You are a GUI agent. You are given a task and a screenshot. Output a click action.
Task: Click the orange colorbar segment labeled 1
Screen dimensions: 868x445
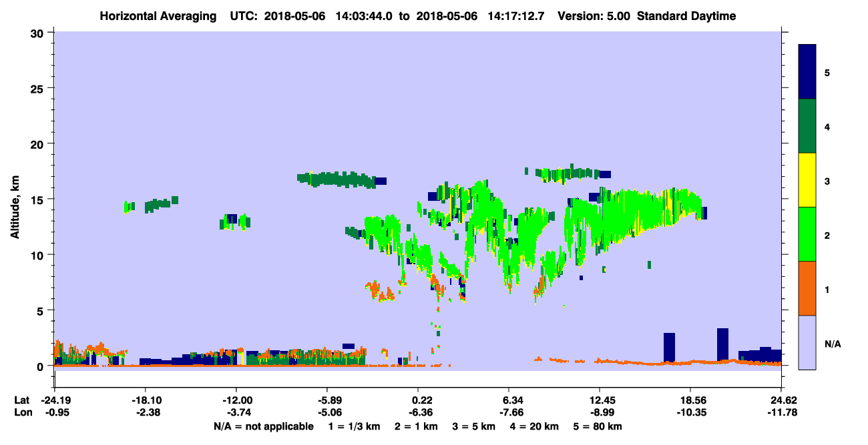[807, 288]
